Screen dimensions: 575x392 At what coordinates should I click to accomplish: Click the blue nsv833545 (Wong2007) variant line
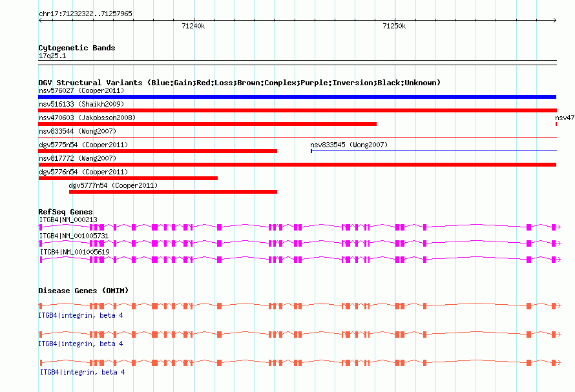tap(434, 150)
